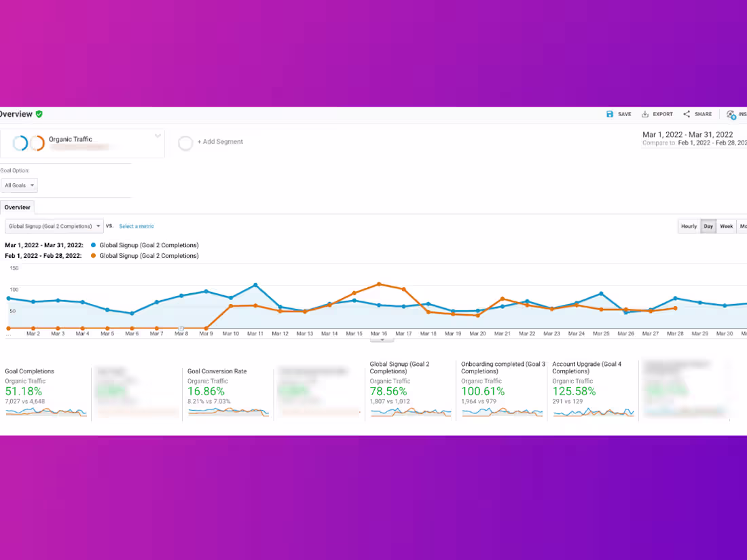Open the Global Signup metric dropdown
This screenshot has width=747, height=560.
point(54,226)
